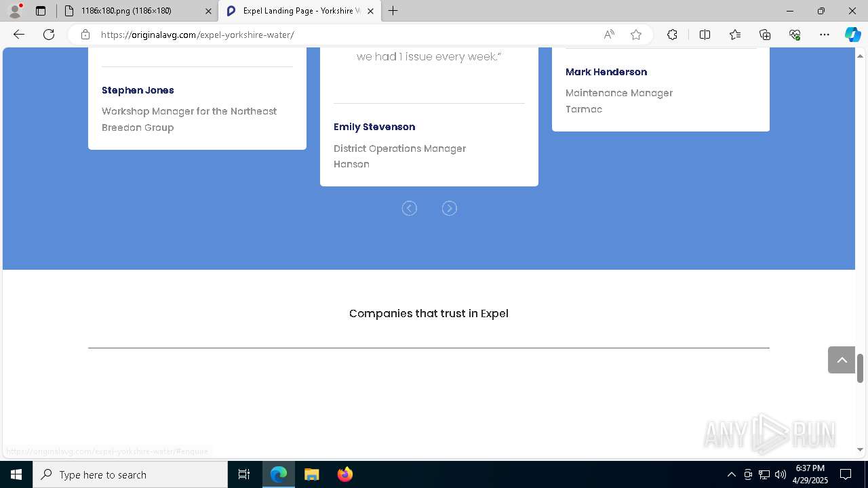Click the Emily Stevenson name text
868x488 pixels.
(374, 127)
